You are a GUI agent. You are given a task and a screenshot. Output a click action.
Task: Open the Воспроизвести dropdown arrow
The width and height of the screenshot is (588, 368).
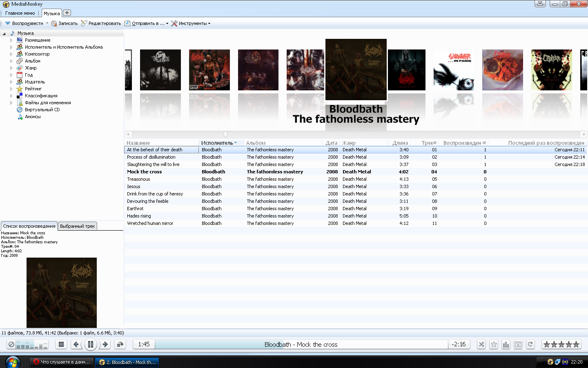[x=47, y=23]
